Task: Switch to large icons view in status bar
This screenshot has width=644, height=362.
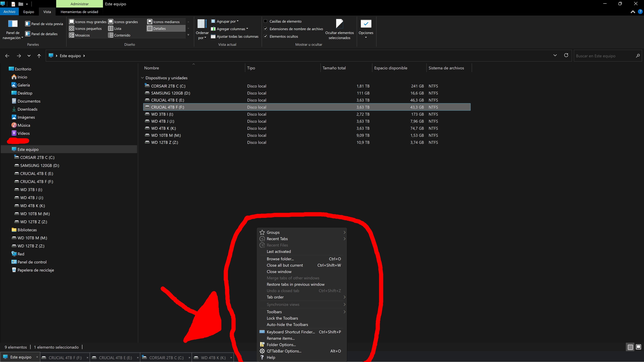Action: 638,347
